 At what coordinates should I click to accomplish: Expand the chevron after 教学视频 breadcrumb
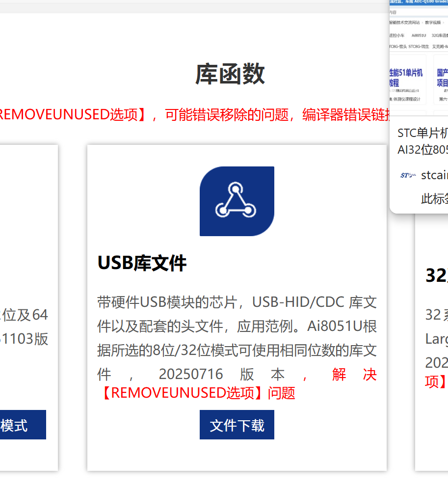click(x=443, y=22)
